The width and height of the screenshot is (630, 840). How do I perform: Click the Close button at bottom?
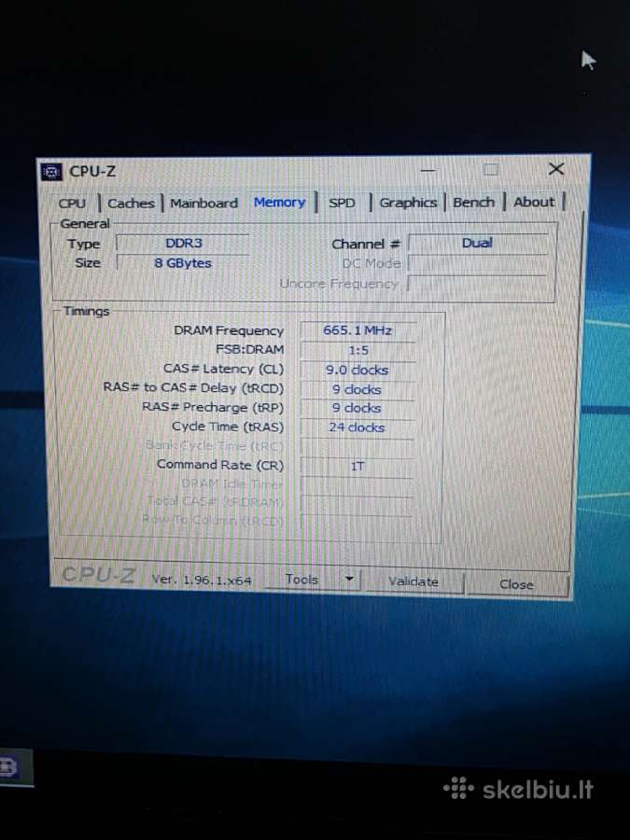pos(516,584)
